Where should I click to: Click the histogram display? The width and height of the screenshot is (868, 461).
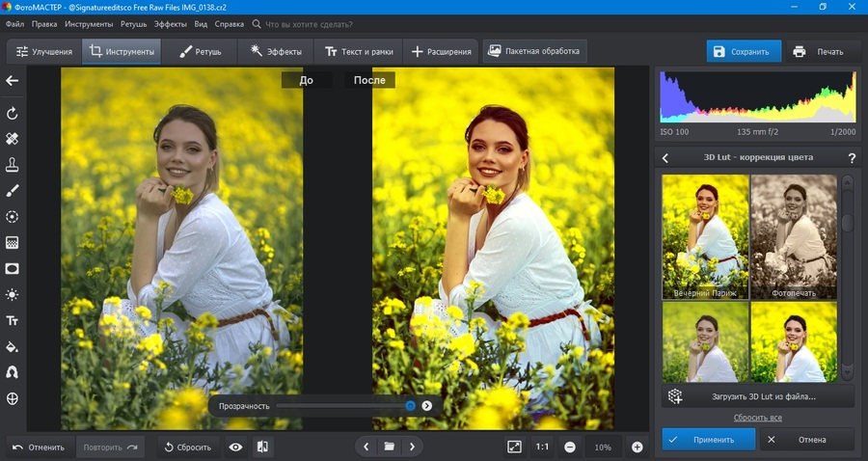click(x=758, y=96)
